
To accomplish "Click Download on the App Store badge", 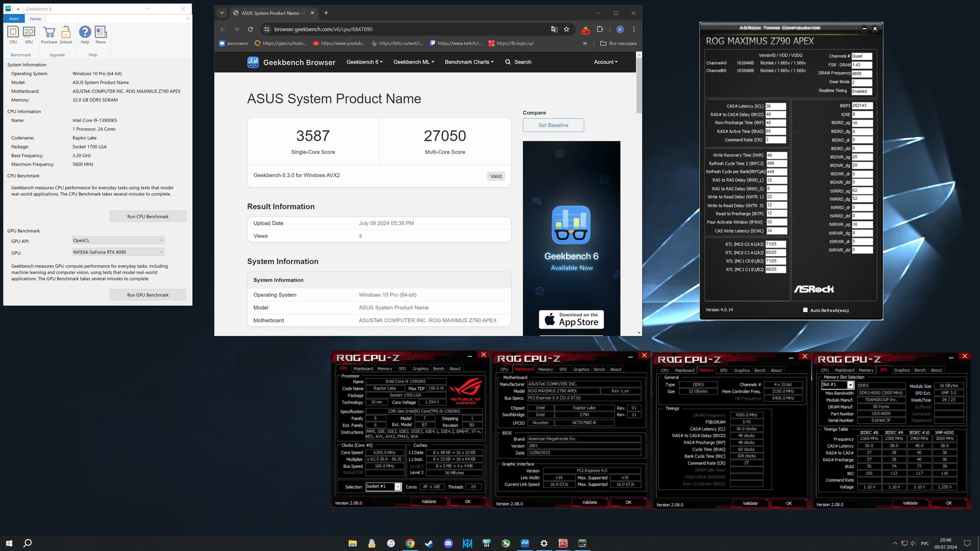I will [x=571, y=320].
